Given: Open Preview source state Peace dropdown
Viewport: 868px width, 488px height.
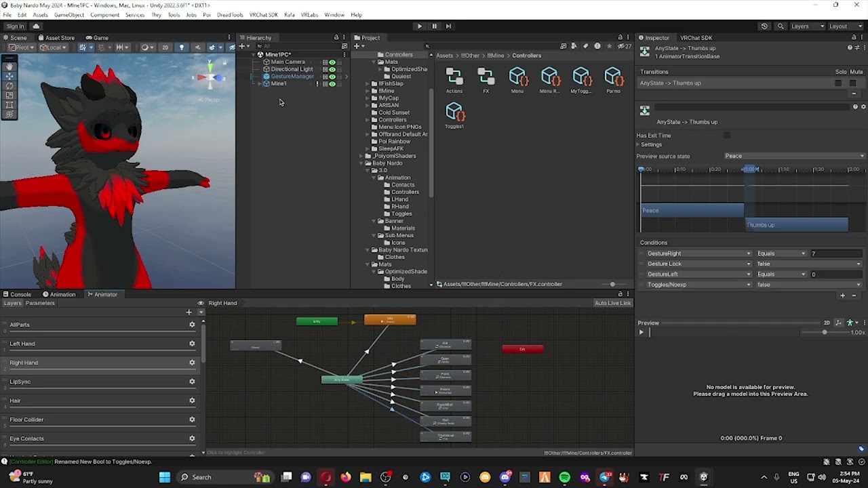Looking at the screenshot, I should pos(794,156).
